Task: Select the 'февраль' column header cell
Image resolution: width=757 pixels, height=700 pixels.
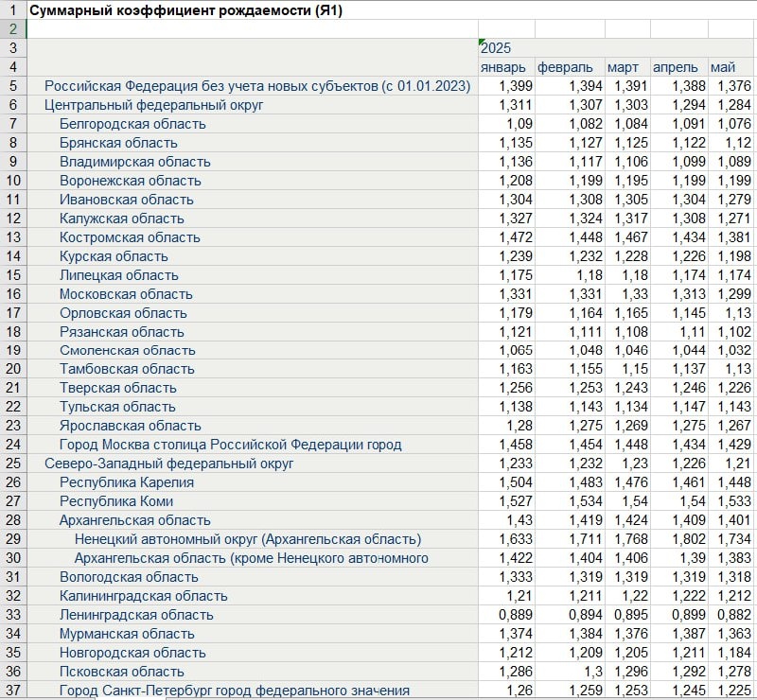Action: (570, 67)
